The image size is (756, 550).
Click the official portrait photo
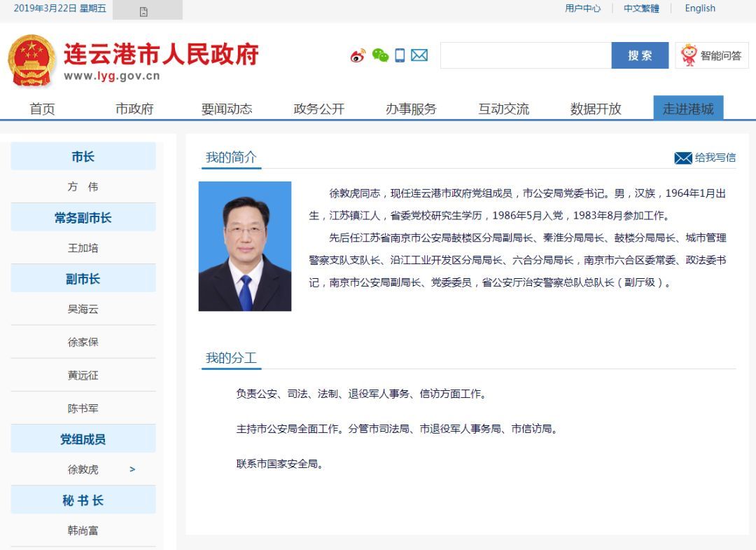[245, 246]
